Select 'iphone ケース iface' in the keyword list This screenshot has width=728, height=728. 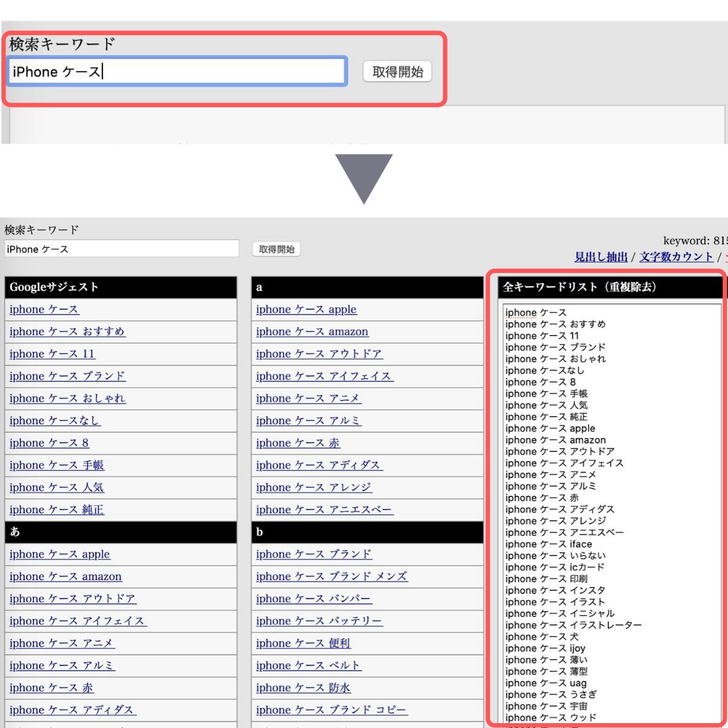click(548, 544)
